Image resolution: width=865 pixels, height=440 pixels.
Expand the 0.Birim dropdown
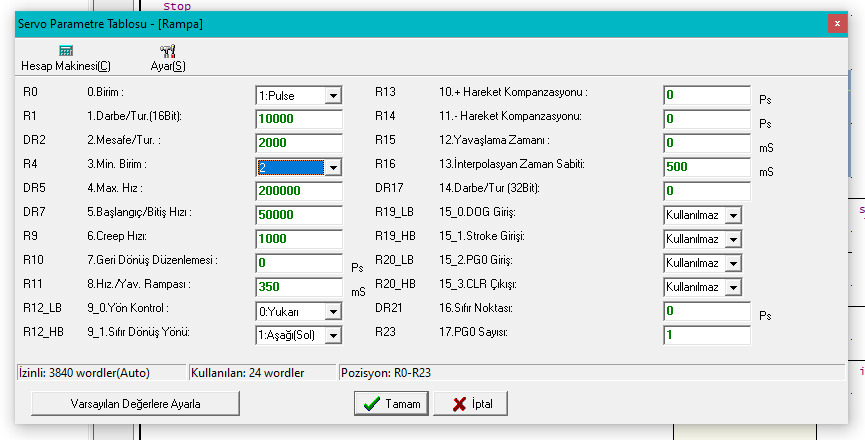(333, 95)
